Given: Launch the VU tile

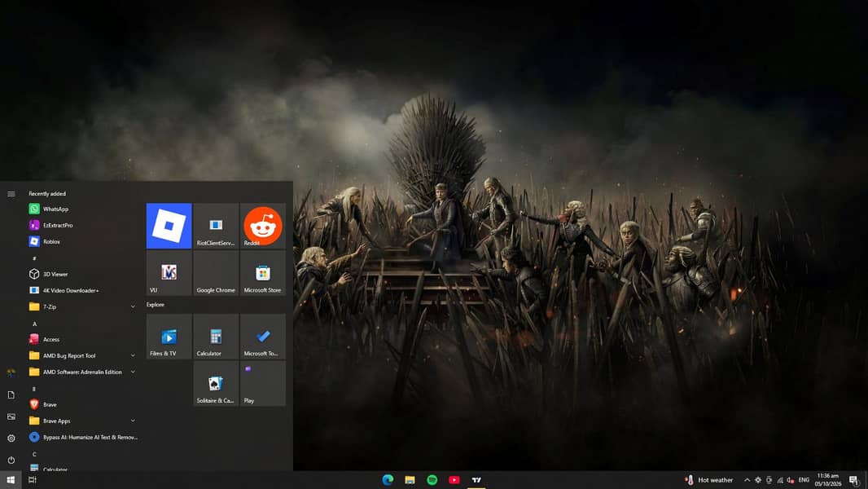Looking at the screenshot, I should click(x=169, y=273).
